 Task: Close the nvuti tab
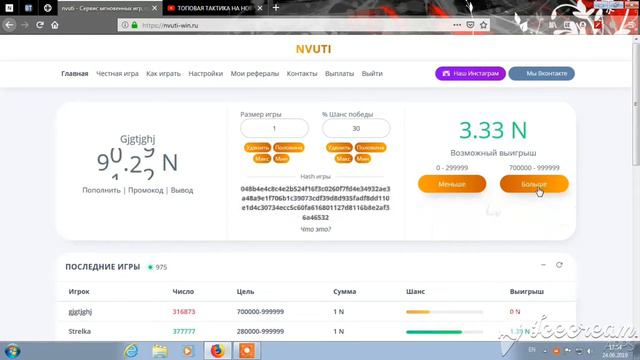click(x=154, y=8)
